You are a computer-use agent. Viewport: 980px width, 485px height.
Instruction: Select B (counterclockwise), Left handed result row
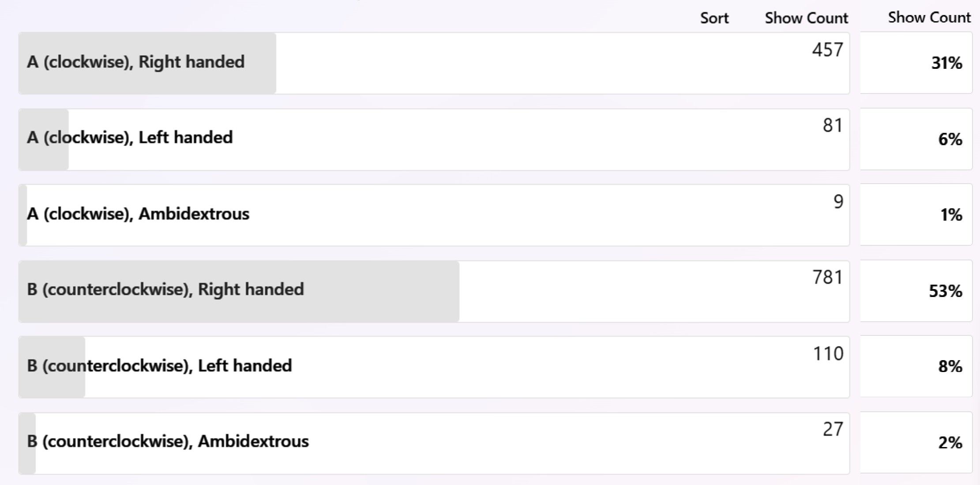click(434, 367)
